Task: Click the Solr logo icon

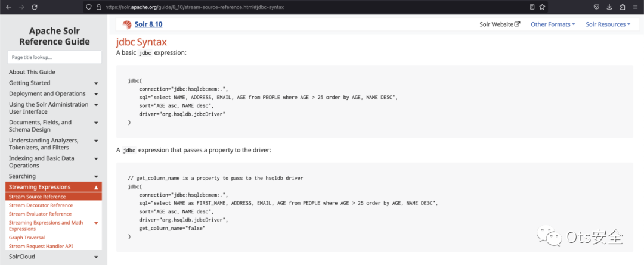Action: tap(127, 24)
